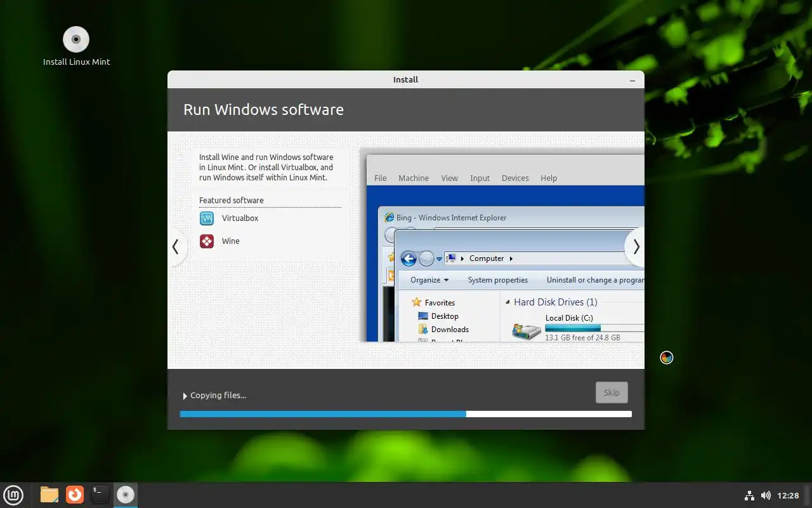Open the Linux Mint start menu

pos(13,494)
